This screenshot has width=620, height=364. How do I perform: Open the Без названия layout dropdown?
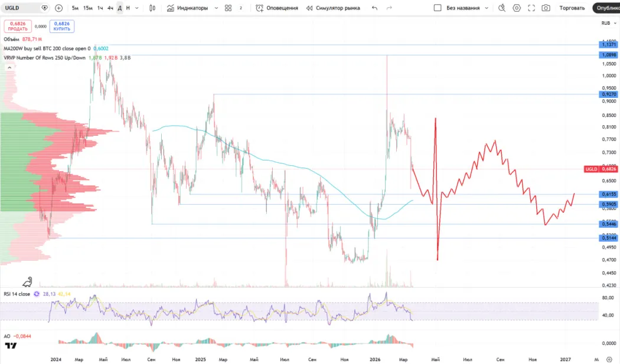[x=467, y=8]
